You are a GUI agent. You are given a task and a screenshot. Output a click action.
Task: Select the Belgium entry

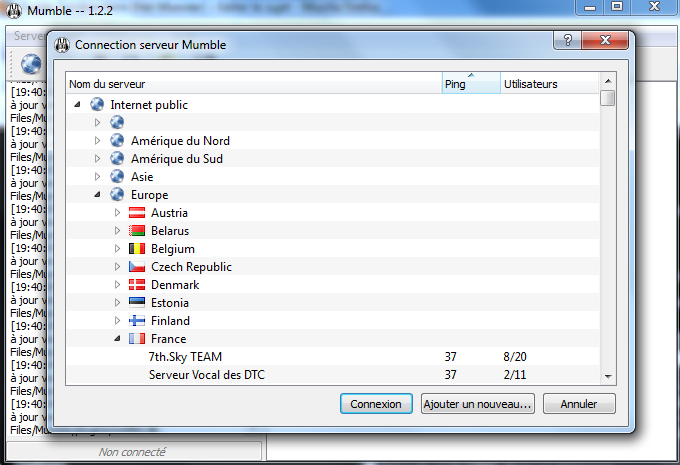coord(333,249)
